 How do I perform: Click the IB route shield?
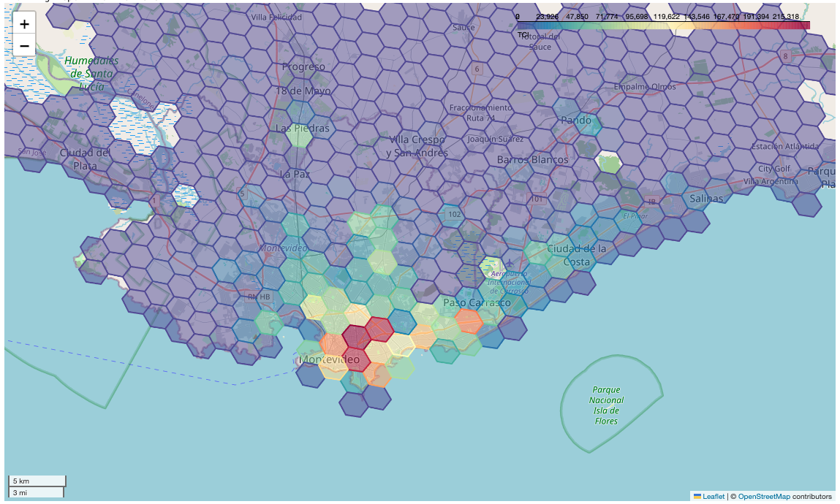(652, 202)
